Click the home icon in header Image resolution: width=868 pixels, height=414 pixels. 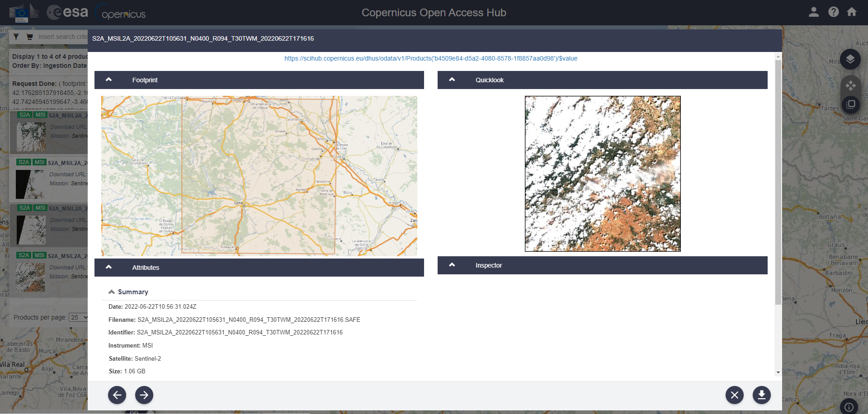click(852, 12)
